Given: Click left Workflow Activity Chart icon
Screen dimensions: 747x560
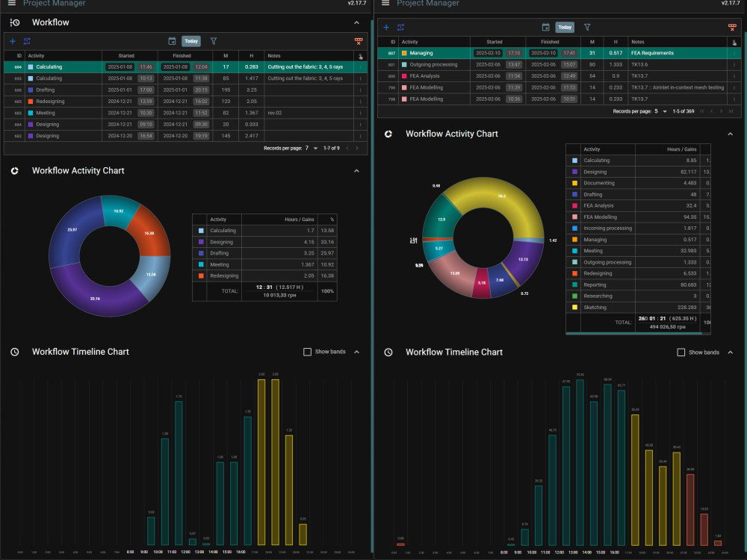Looking at the screenshot, I should click(15, 170).
